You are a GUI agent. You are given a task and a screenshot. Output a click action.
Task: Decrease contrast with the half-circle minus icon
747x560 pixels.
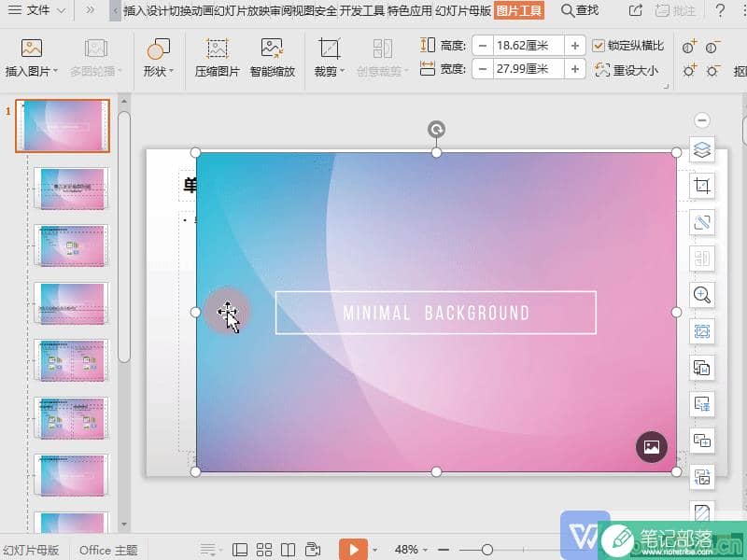pos(712,47)
